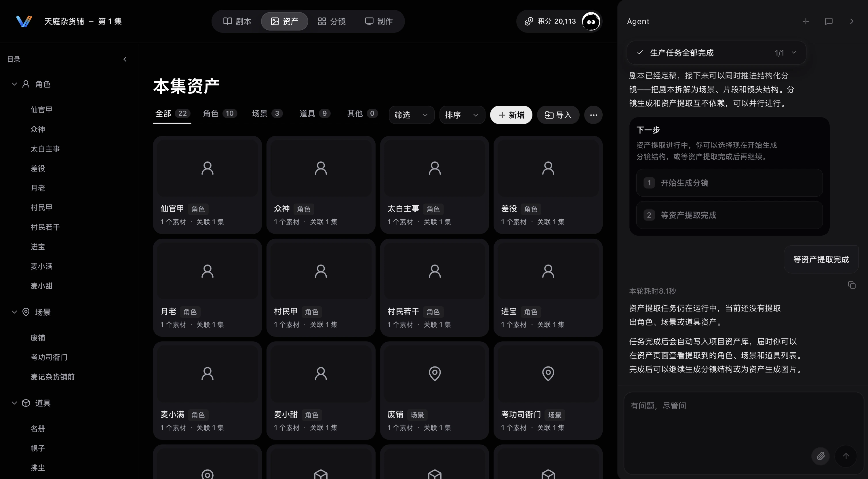Click the app logo icon
The height and width of the screenshot is (479, 868).
24,21
